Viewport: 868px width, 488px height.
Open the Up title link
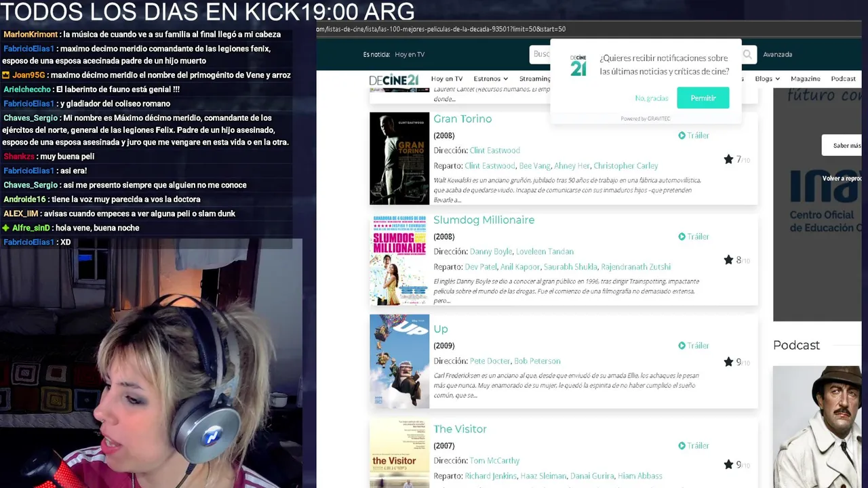441,329
